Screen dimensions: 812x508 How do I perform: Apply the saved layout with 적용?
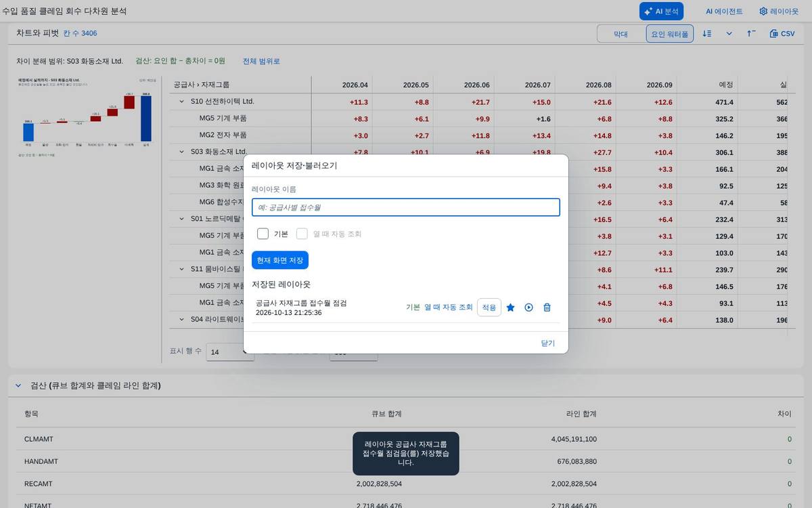(489, 308)
